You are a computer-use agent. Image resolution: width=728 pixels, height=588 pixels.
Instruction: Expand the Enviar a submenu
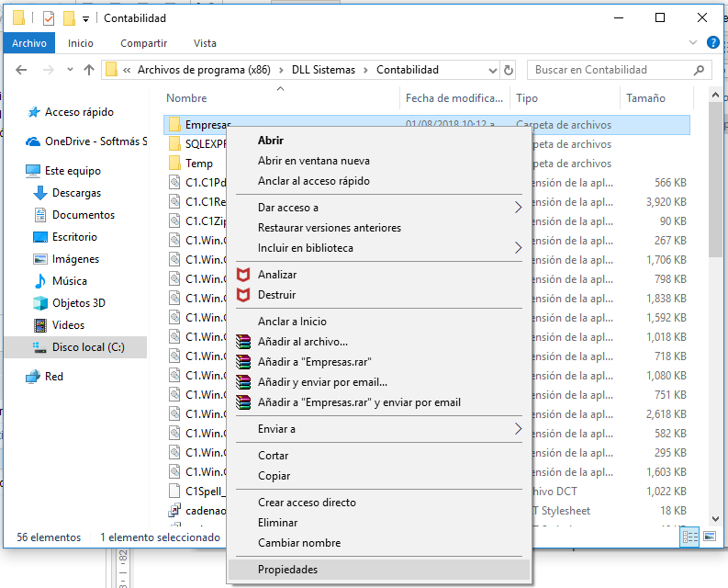pyautogui.click(x=518, y=429)
